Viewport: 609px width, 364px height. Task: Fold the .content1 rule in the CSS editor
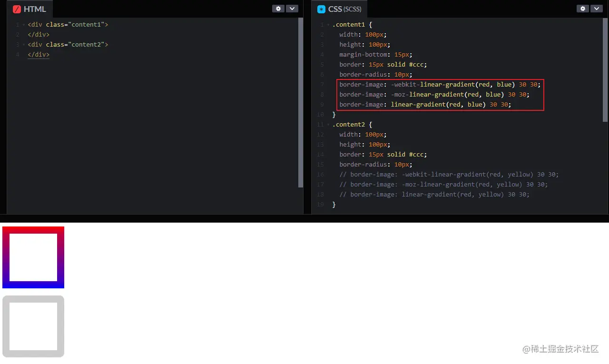pyautogui.click(x=328, y=25)
